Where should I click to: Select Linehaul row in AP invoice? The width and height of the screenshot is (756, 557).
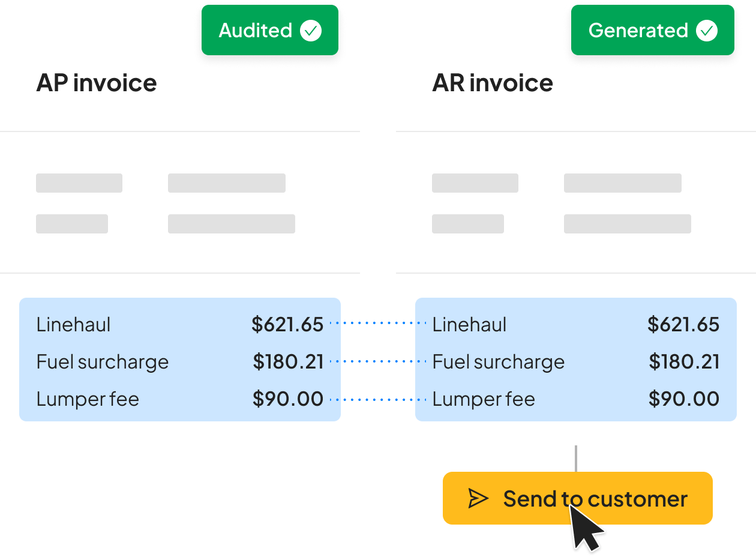click(180, 325)
